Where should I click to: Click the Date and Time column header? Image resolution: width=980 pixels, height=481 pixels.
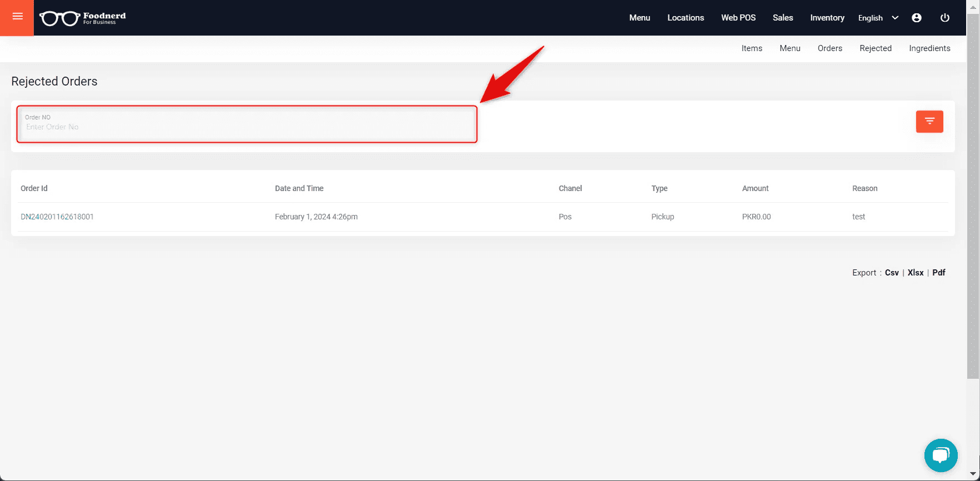[299, 188]
